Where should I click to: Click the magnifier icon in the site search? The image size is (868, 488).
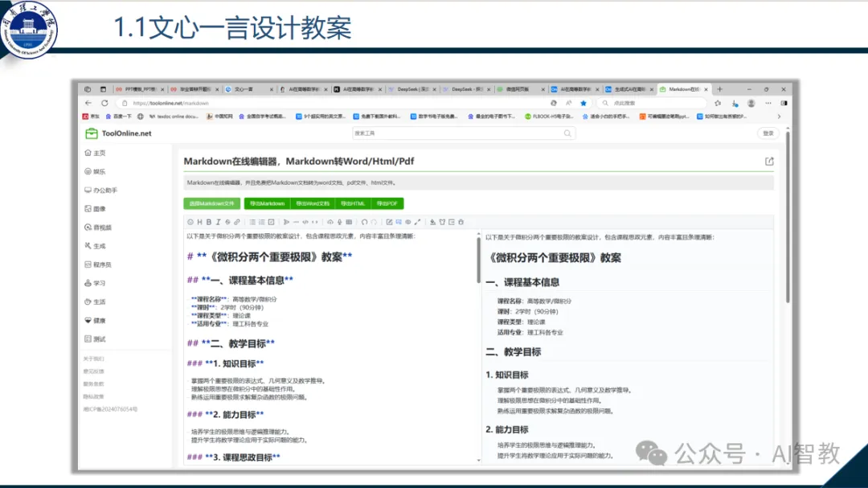point(567,133)
